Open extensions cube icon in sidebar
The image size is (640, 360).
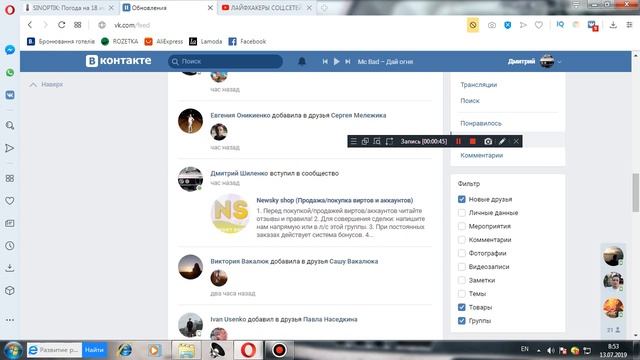10,291
